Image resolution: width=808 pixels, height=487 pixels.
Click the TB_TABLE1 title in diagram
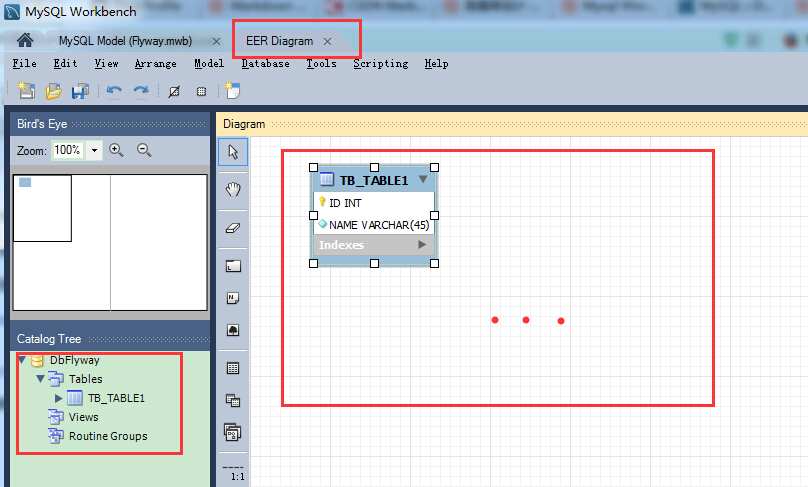coord(374,180)
